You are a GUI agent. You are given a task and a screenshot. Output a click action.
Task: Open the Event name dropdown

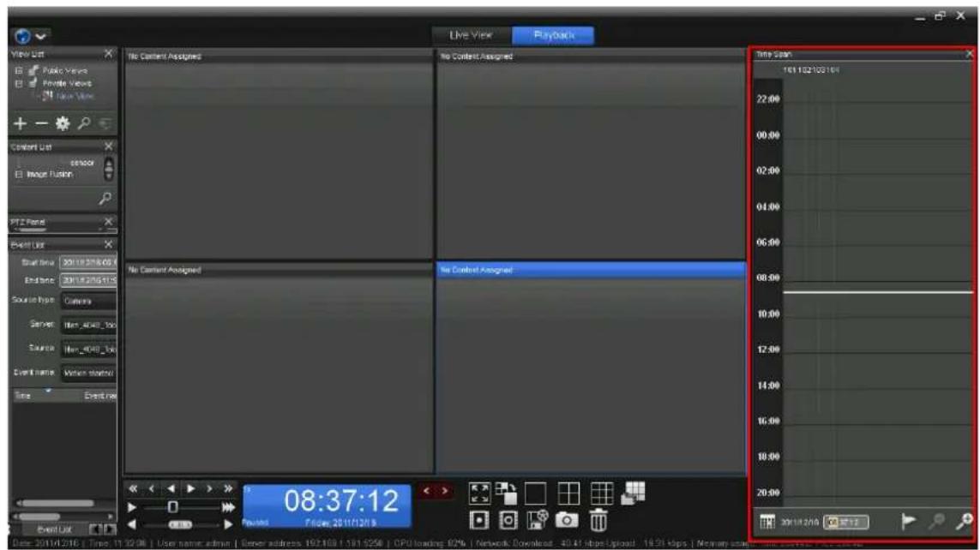88,373
